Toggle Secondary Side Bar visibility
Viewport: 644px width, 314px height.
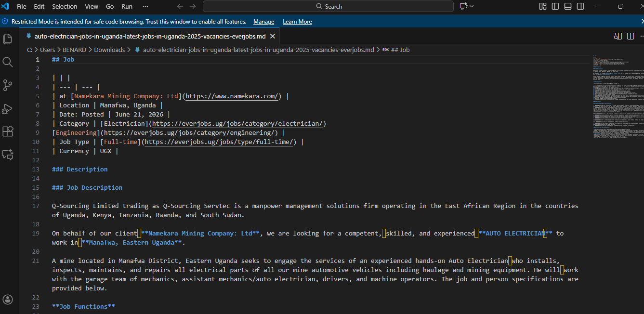coord(580,6)
